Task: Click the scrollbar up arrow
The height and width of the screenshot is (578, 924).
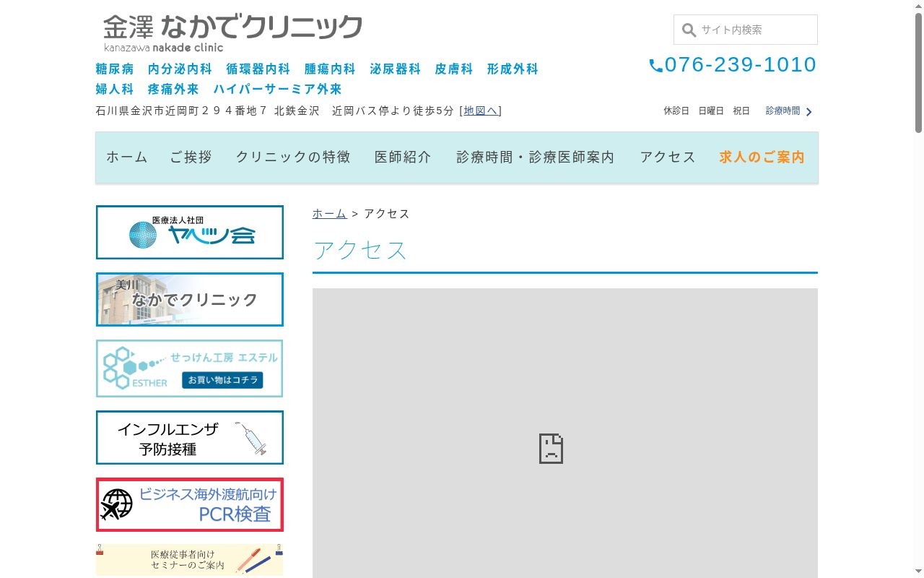Action: tap(918, 6)
